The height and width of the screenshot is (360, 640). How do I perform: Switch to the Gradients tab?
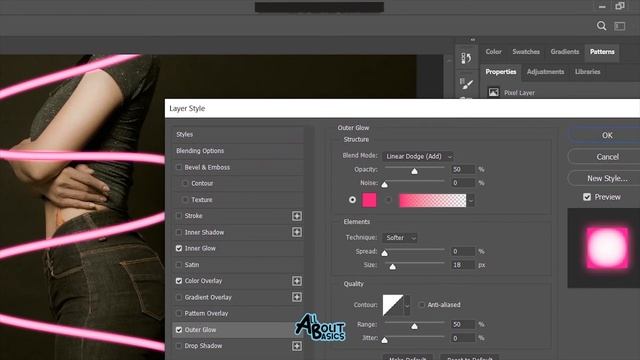pyautogui.click(x=564, y=52)
